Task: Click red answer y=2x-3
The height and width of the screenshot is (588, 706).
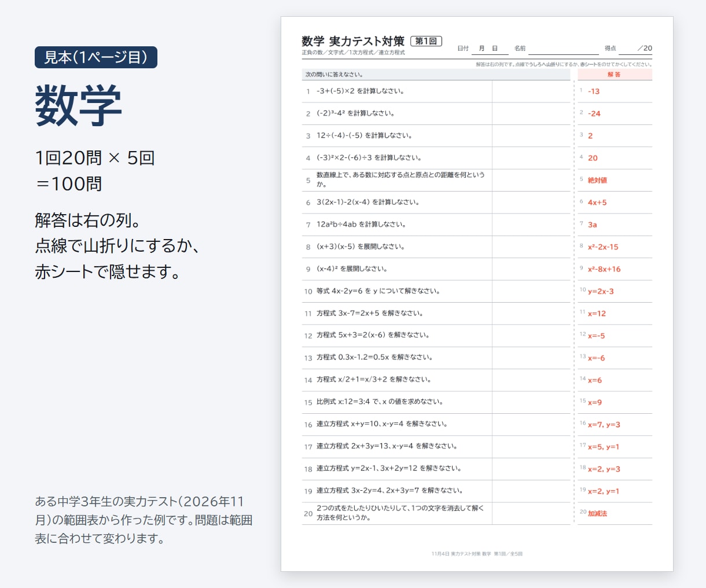Action: tap(601, 291)
